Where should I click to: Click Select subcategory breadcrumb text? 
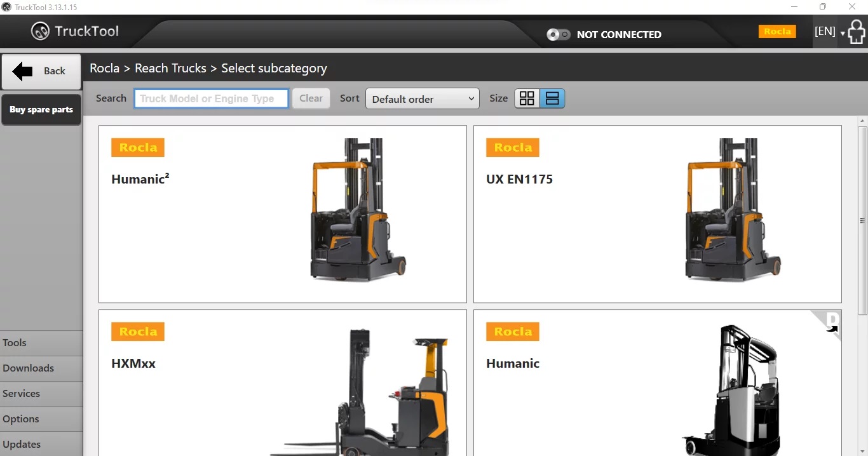[274, 68]
